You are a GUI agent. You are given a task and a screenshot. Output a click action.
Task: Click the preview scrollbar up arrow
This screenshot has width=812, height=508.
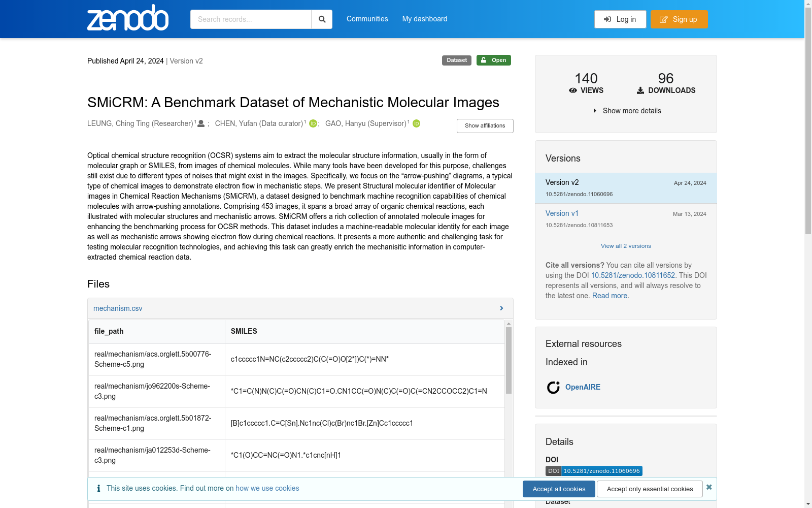[509, 324]
